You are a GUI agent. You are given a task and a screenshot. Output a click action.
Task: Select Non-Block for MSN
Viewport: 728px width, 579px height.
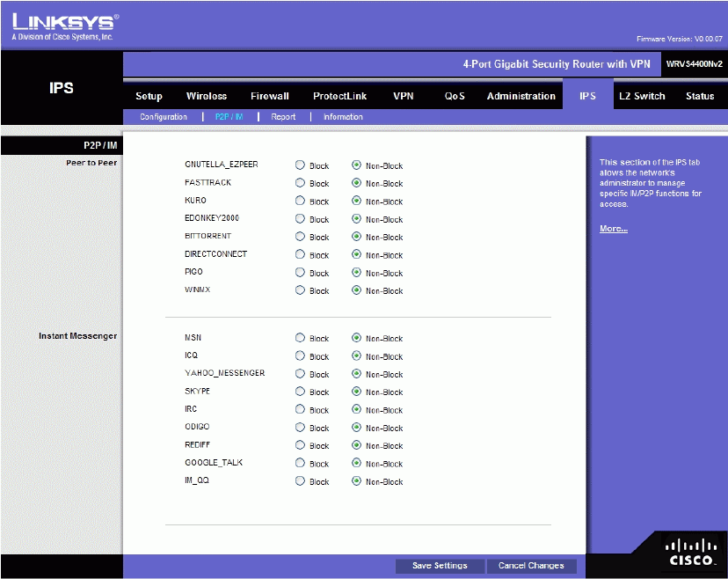coord(356,338)
